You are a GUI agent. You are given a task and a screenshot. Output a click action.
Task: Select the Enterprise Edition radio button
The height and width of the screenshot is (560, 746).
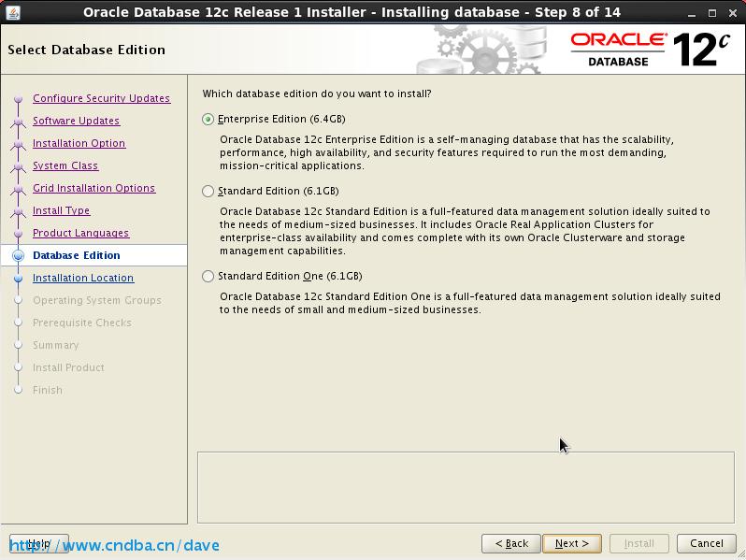(208, 119)
